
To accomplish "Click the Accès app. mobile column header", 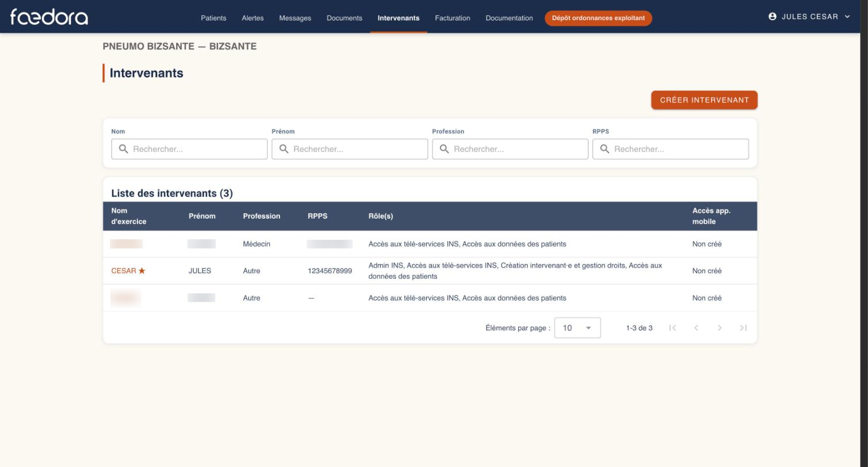I will 712,216.
